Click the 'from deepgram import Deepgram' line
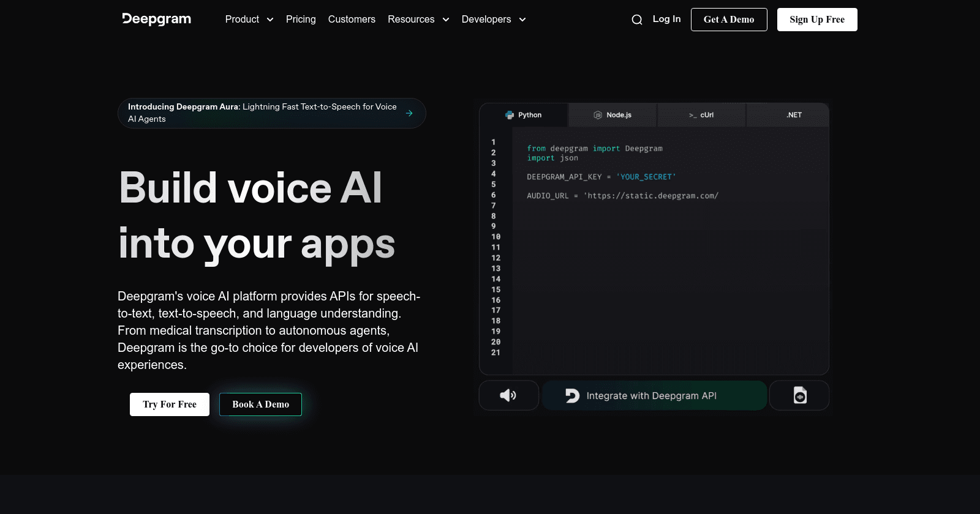Viewport: 980px width, 514px height. pos(595,149)
